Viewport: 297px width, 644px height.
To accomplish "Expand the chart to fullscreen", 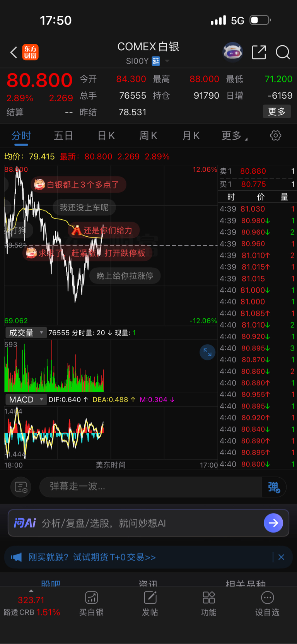I will tap(207, 352).
